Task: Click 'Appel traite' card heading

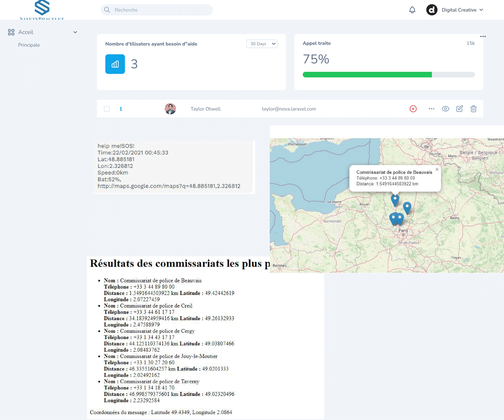Action: 317,43
